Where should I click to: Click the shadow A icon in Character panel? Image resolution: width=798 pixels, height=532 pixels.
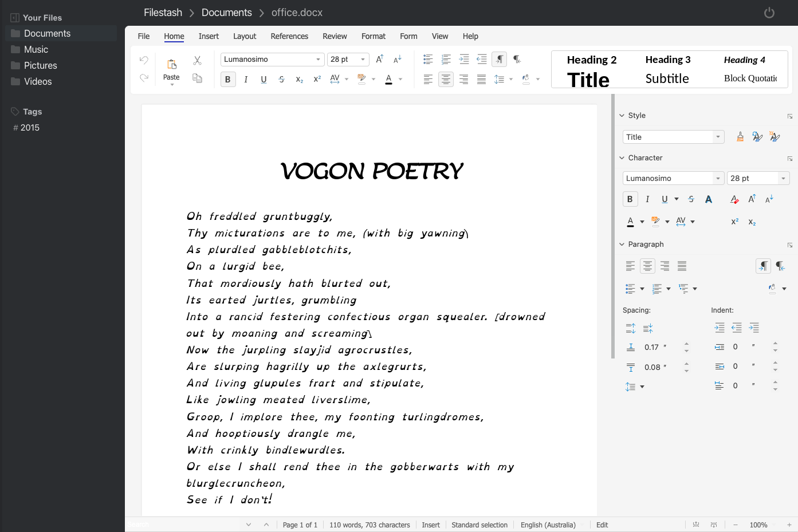(709, 199)
